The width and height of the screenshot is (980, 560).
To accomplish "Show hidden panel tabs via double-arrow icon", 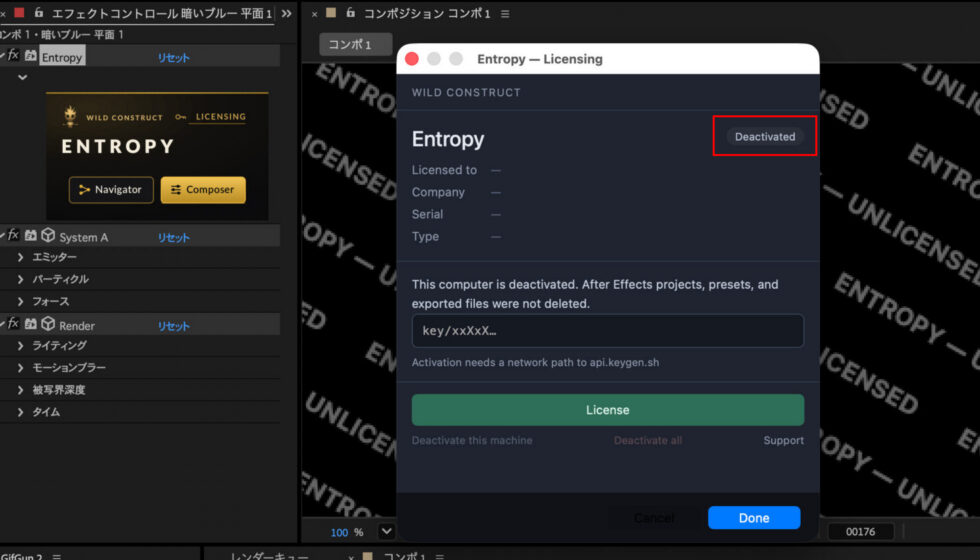I will (286, 13).
